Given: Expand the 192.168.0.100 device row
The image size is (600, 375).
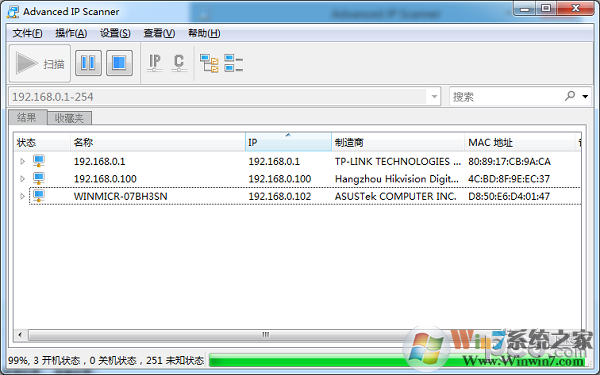Looking at the screenshot, I should tap(22, 179).
